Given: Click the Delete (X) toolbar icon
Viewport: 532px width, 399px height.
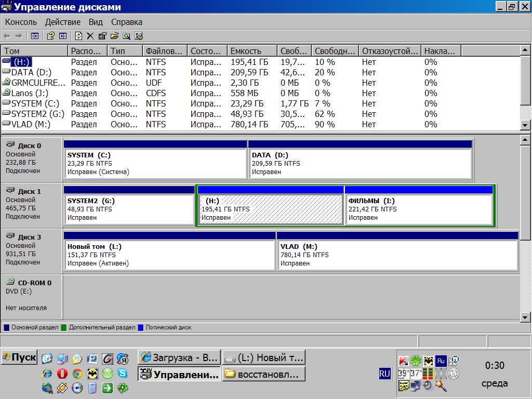Looking at the screenshot, I should (90, 36).
